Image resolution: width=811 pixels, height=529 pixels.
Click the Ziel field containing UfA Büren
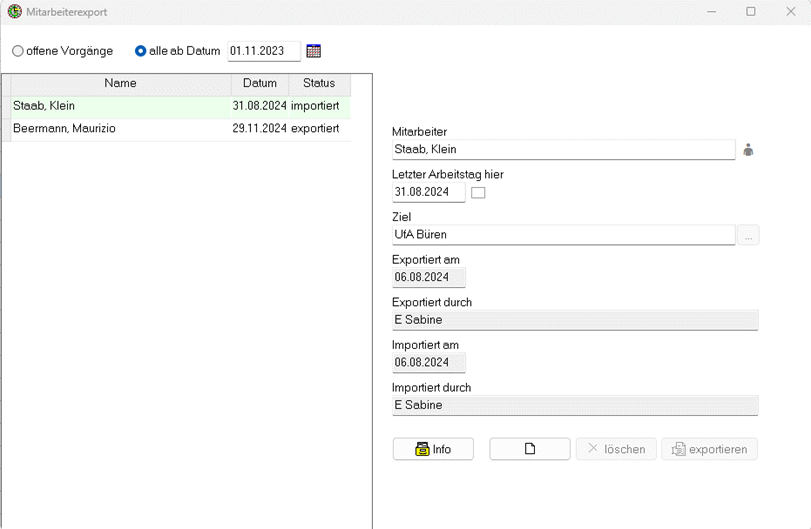[x=563, y=235]
